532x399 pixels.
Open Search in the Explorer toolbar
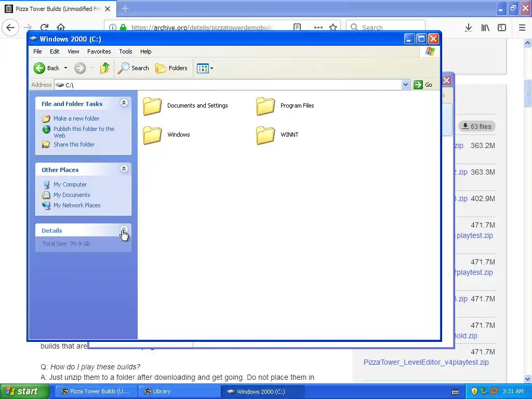click(134, 68)
